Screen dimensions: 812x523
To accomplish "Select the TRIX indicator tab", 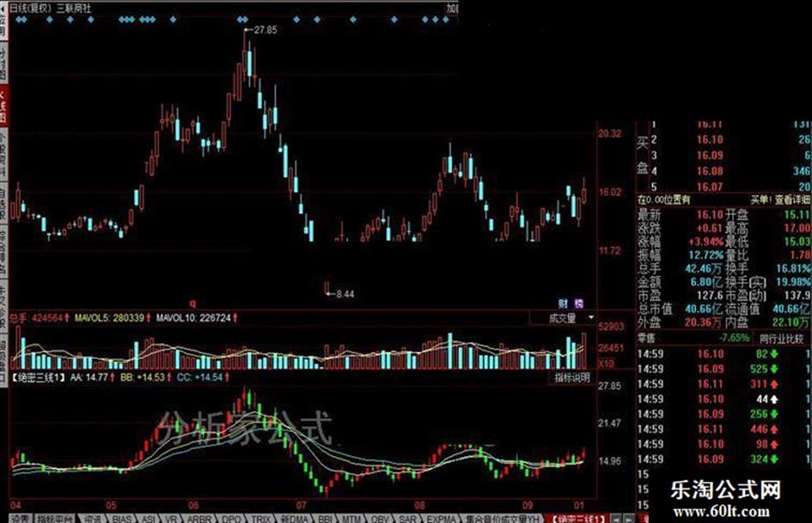I will [261, 519].
